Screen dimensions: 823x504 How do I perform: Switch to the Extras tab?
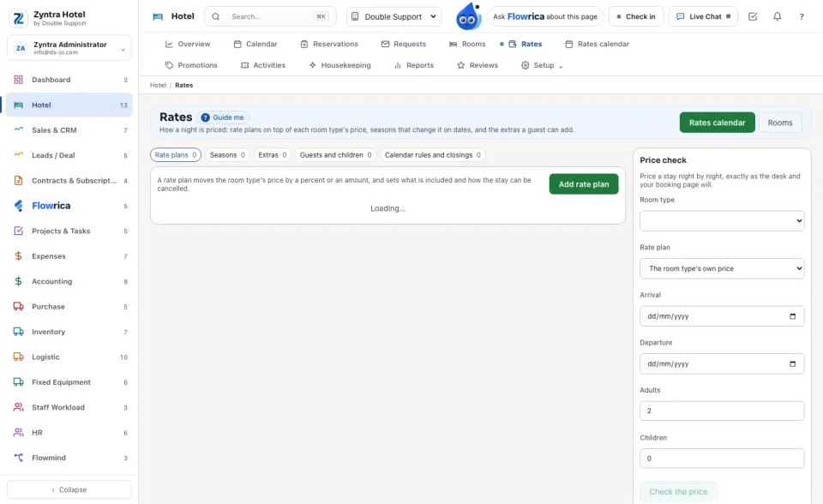point(273,155)
